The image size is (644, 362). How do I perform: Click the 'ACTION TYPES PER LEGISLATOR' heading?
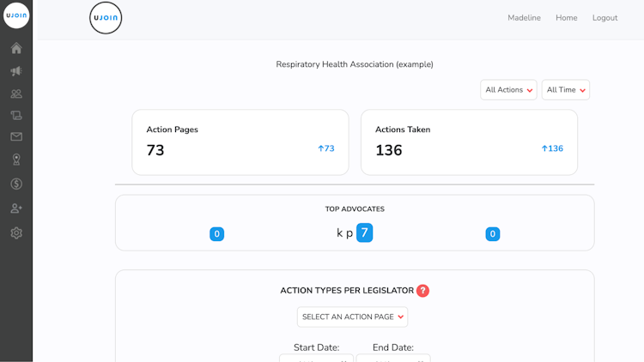click(x=347, y=291)
